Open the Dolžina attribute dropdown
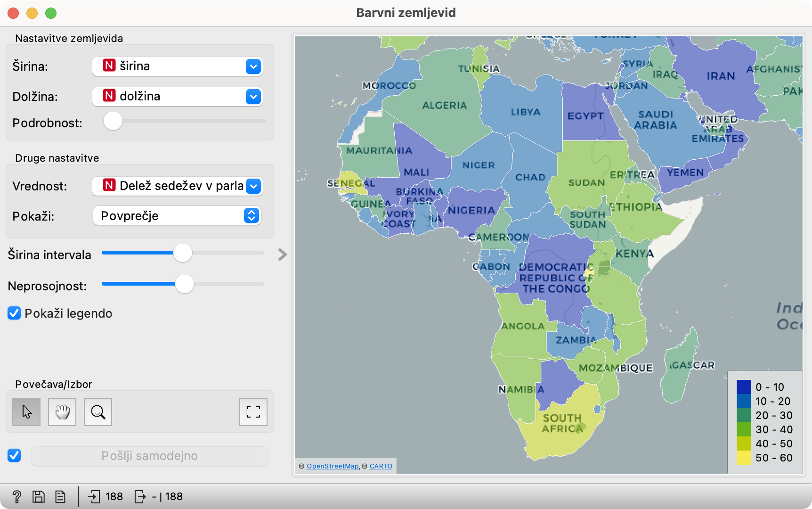The image size is (812, 509). [178, 97]
